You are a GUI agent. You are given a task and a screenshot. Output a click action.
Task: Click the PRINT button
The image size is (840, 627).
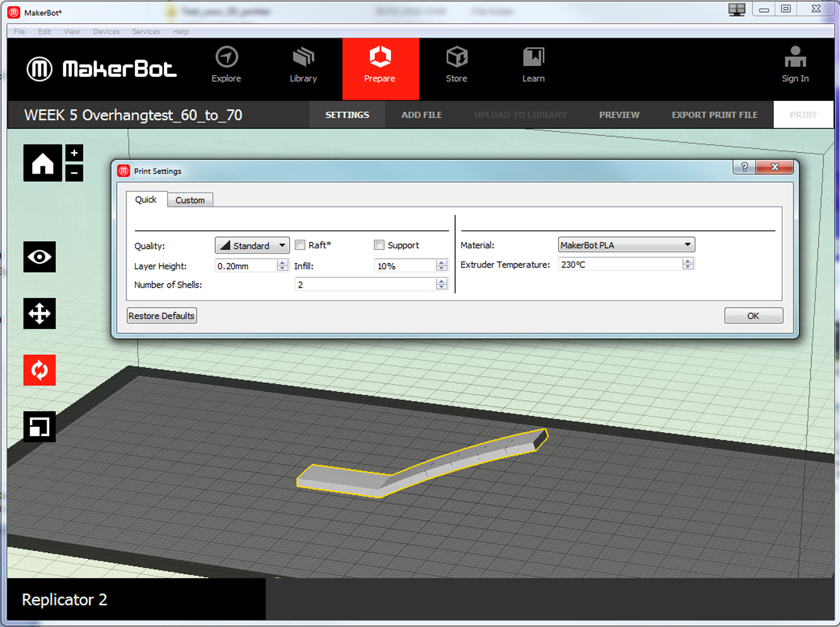coord(803,115)
